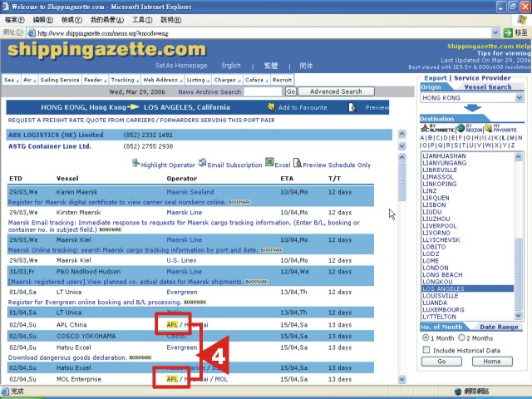Screen dimensions: 532x399
Task: Open the 檔案(F) File menu
Action: [15, 20]
